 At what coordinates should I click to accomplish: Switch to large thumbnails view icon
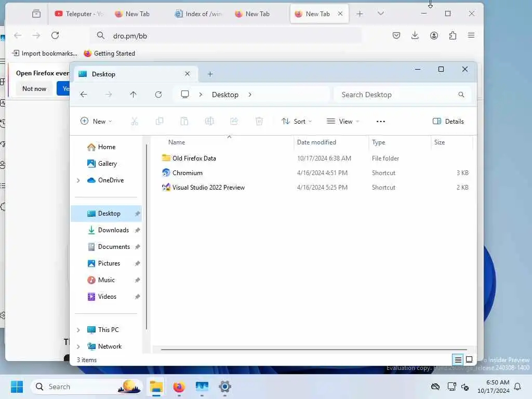click(x=469, y=360)
